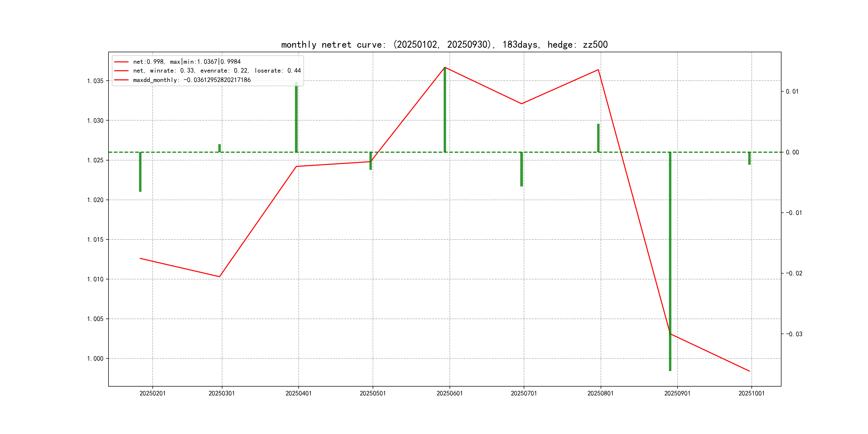Viewport: 868px width, 434px height.
Task: Click the 20250901 x-axis tick label
Action: point(677,393)
